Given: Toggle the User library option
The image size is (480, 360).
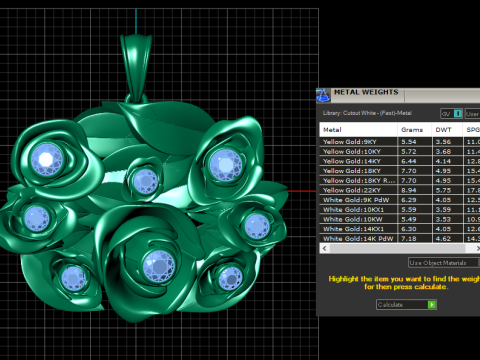Looking at the screenshot, I should click(x=473, y=114).
